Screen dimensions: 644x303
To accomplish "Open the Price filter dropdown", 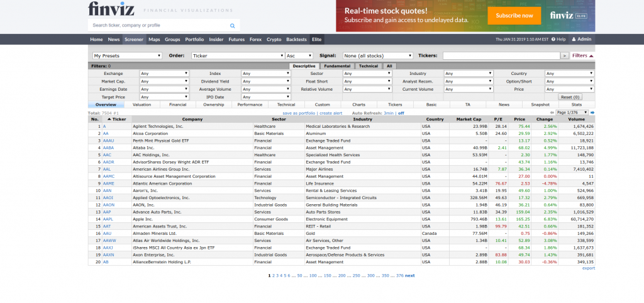I will coord(570,89).
